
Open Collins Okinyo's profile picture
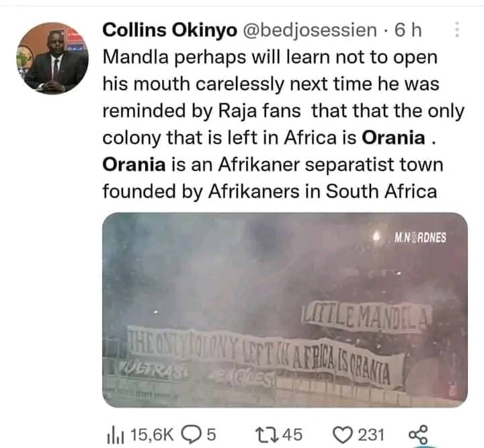pyautogui.click(x=55, y=59)
